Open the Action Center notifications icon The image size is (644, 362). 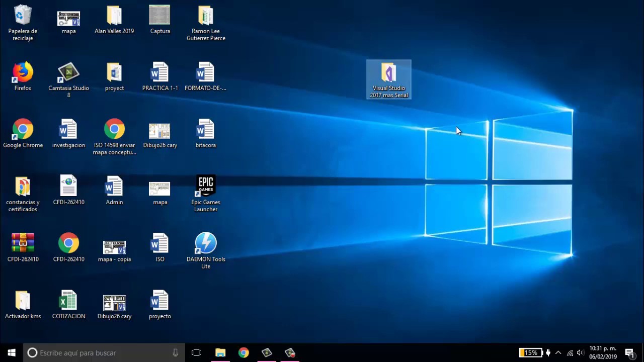coord(629,352)
